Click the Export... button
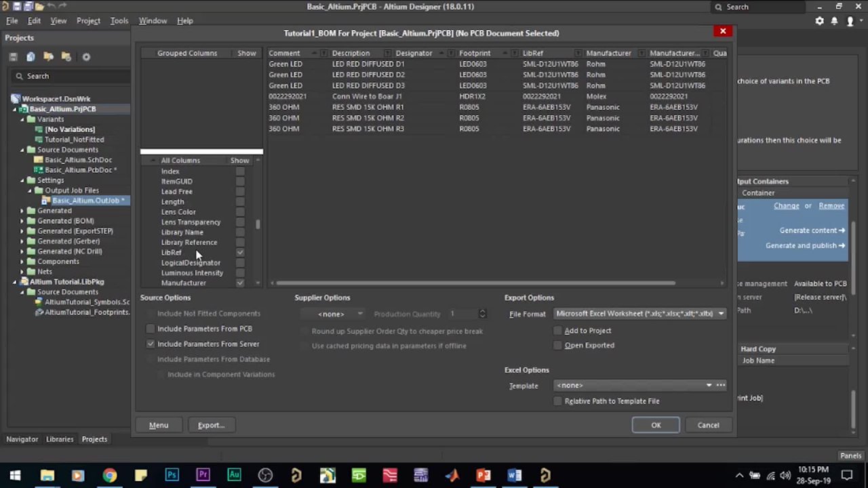This screenshot has height=488, width=868. 211,425
